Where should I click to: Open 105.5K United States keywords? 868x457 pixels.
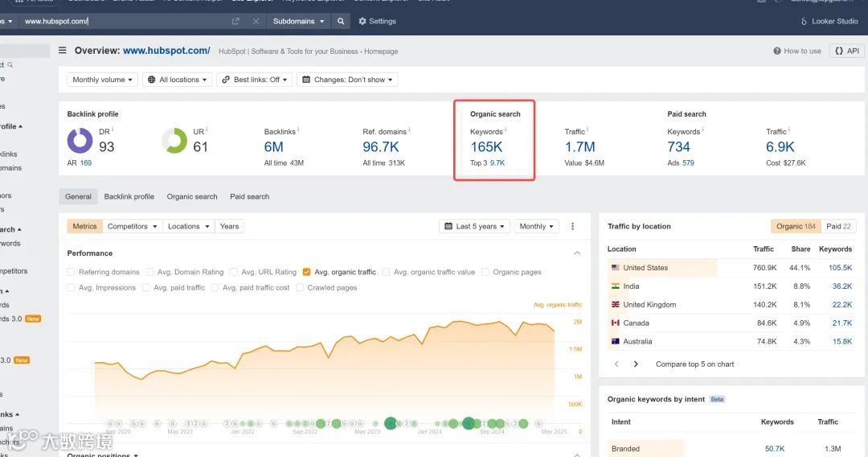tap(841, 268)
